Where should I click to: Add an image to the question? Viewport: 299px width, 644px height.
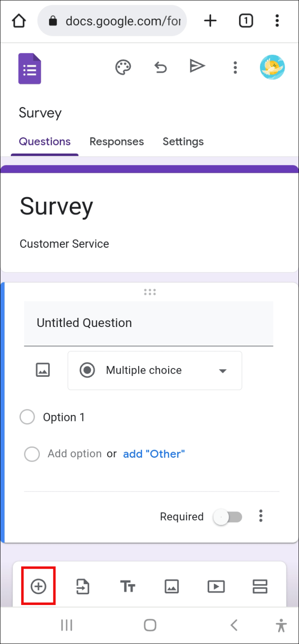point(43,370)
